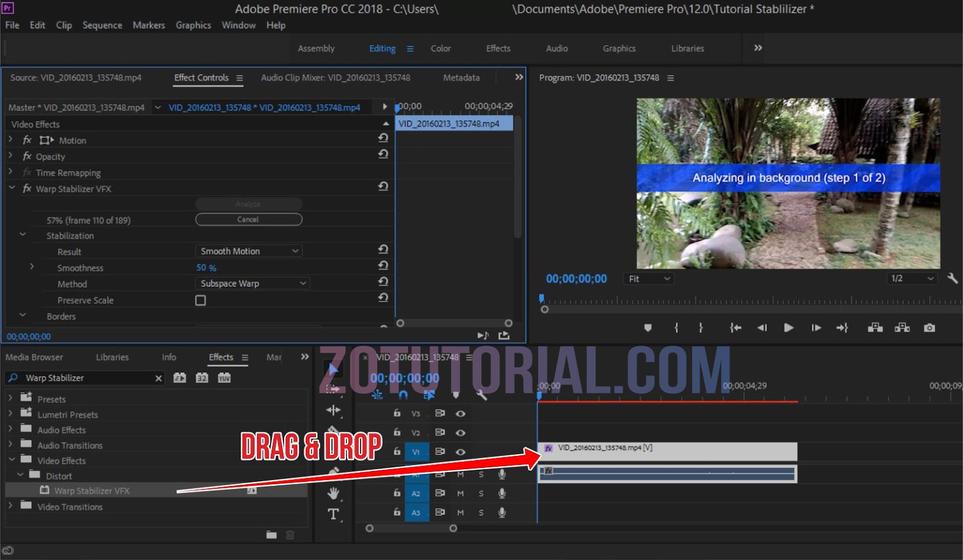Open the Audio Clip Mixer tab
963x560 pixels.
335,78
